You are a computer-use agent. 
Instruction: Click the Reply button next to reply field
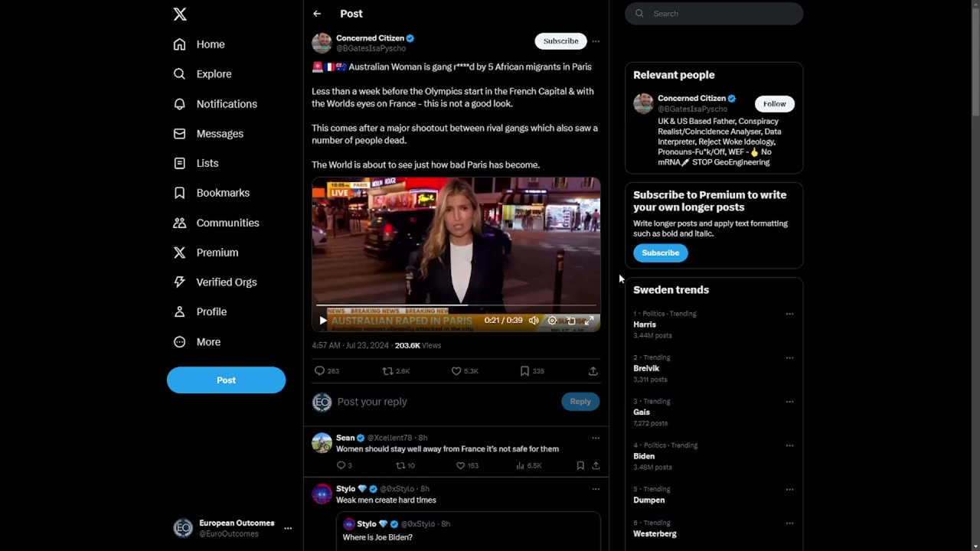tap(580, 402)
